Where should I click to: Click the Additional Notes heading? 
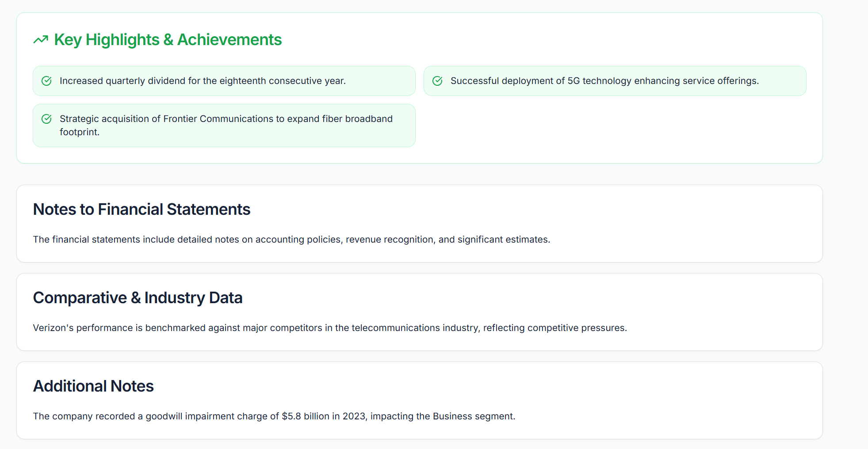(x=93, y=386)
